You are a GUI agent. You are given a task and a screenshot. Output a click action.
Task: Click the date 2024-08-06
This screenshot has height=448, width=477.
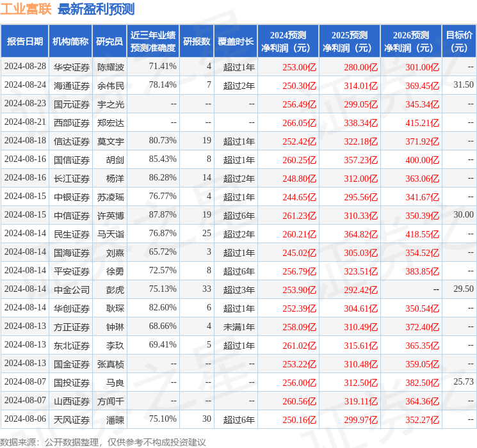pos(25,419)
